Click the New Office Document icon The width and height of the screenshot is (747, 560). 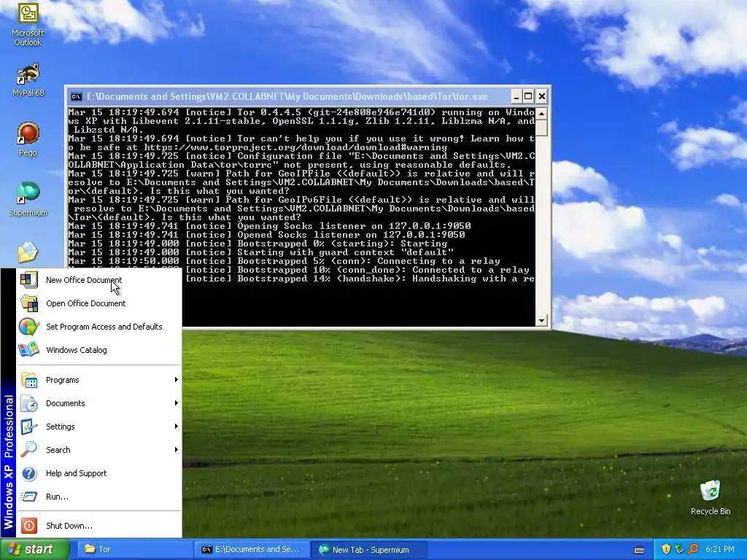point(29,279)
